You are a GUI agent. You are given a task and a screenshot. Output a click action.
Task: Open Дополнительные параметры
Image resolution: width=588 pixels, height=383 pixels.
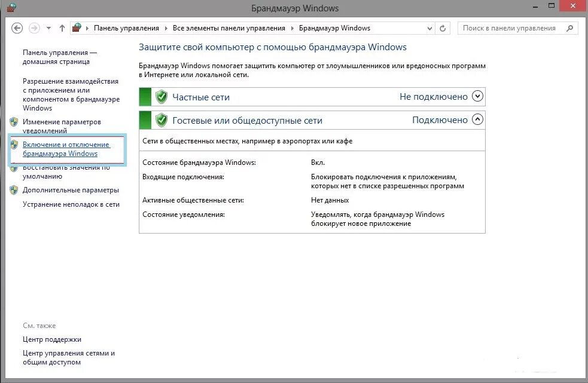[x=71, y=190]
